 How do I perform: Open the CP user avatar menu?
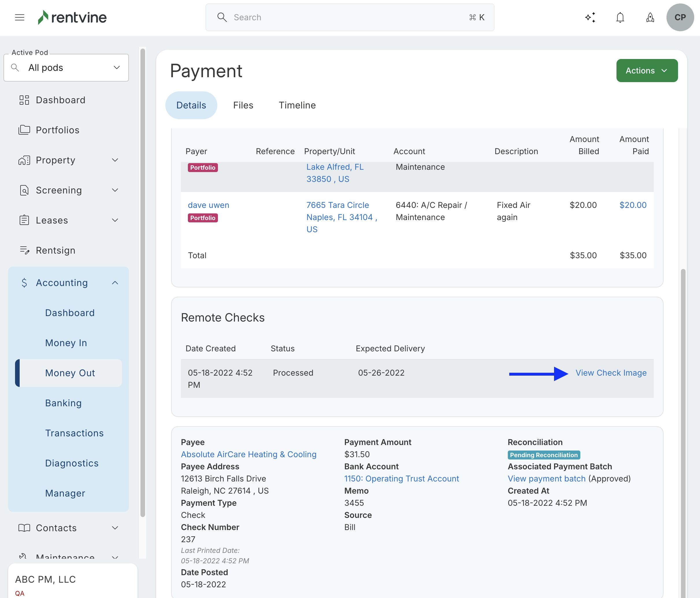click(x=680, y=17)
